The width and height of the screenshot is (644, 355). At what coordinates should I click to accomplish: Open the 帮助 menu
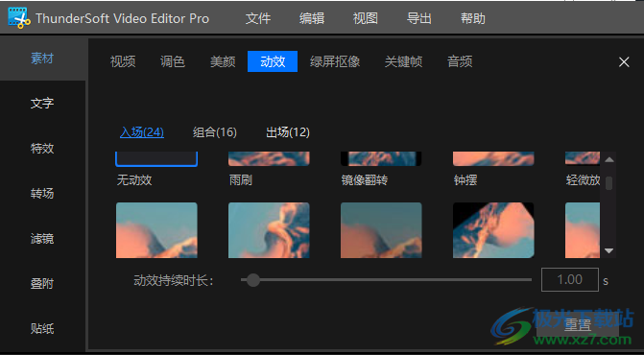coord(473,18)
